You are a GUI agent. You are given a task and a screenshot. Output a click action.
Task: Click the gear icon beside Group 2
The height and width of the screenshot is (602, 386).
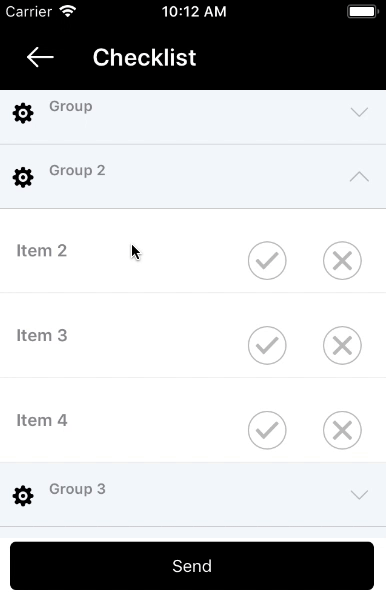[23, 177]
